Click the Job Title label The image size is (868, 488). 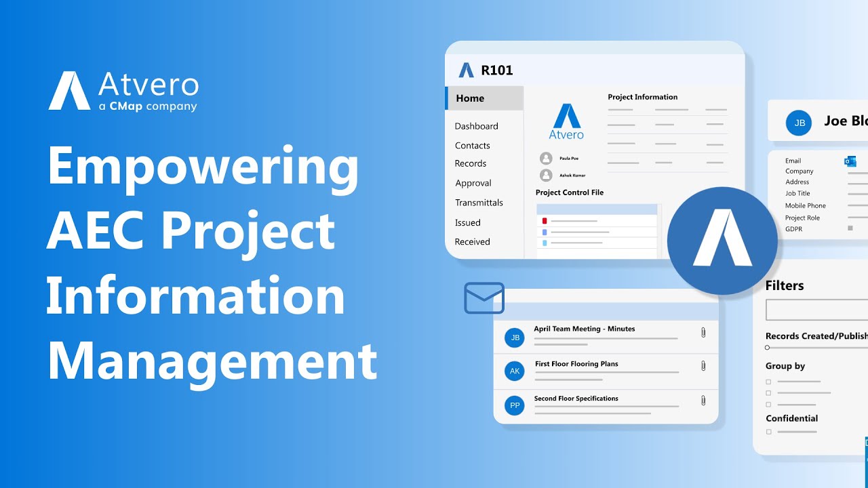tap(797, 194)
